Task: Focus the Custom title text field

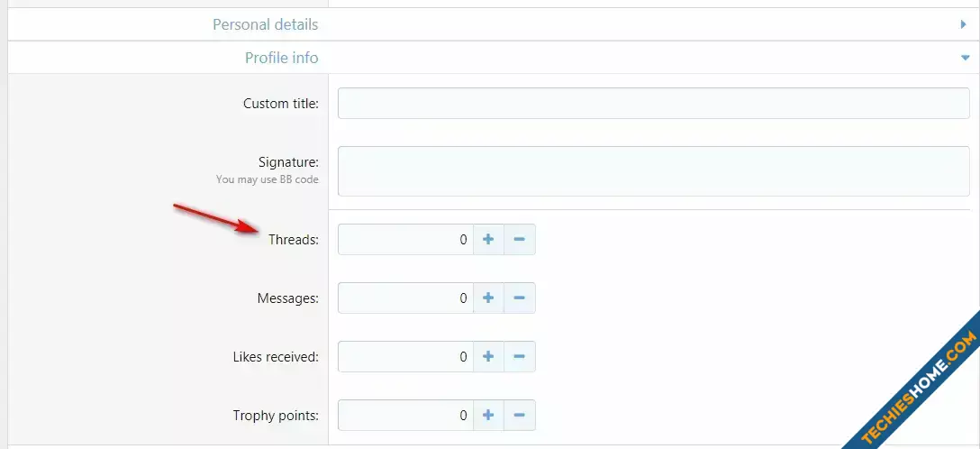Action: (654, 103)
